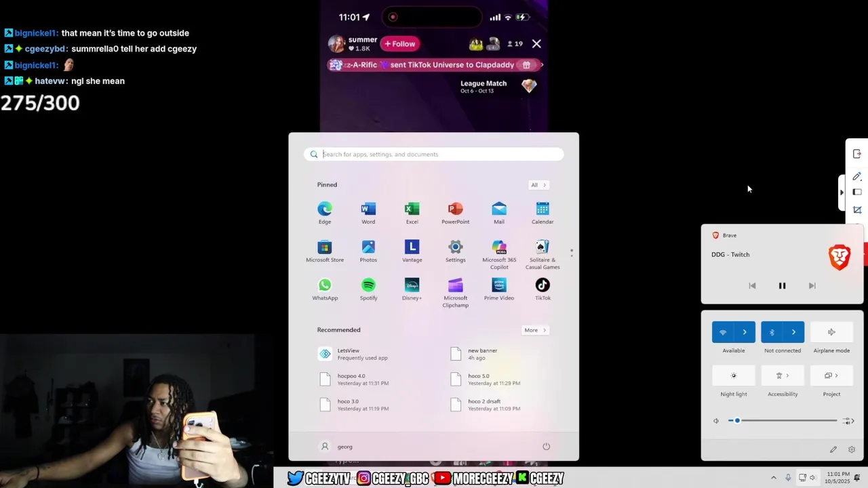This screenshot has width=868, height=488.
Task: Close the TikTok live stream
Action: tap(536, 44)
